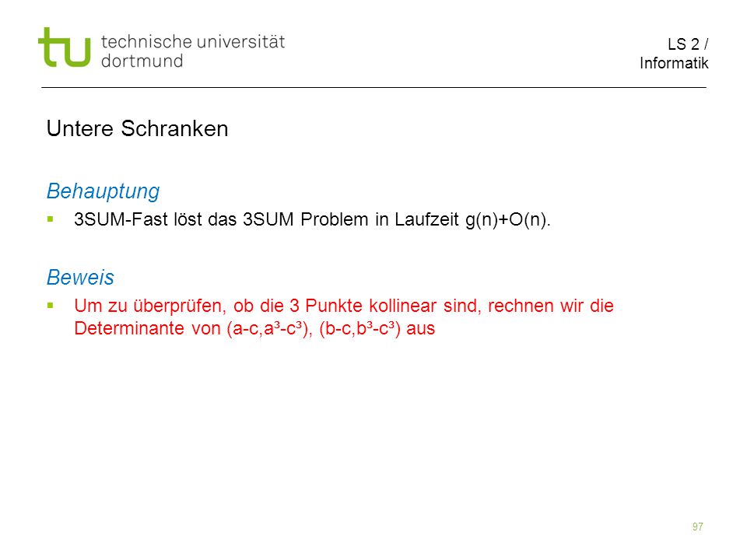This screenshot has height=560, width=747.
Task: Click the 'LS 2 /' header label
Action: pos(688,44)
